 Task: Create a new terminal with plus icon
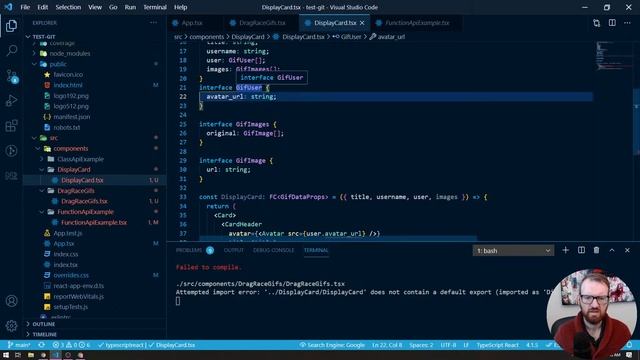565,250
